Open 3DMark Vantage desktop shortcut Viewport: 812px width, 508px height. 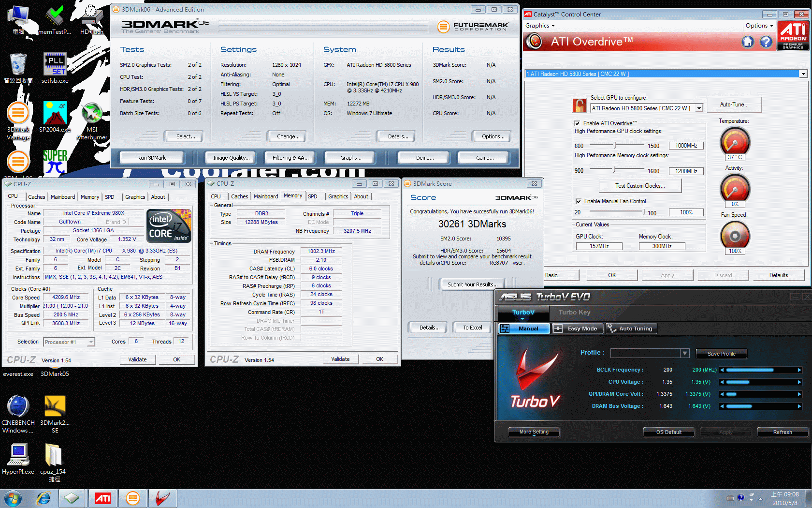click(18, 121)
